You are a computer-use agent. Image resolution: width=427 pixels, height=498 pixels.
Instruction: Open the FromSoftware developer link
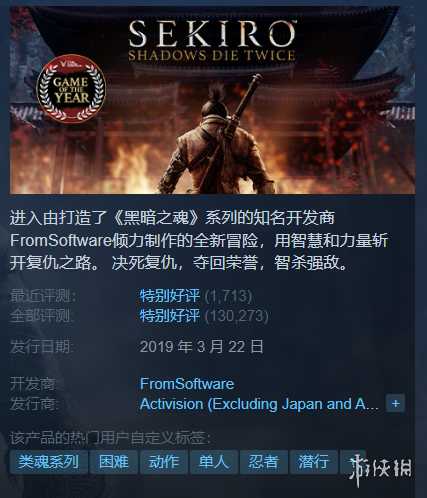(x=187, y=384)
